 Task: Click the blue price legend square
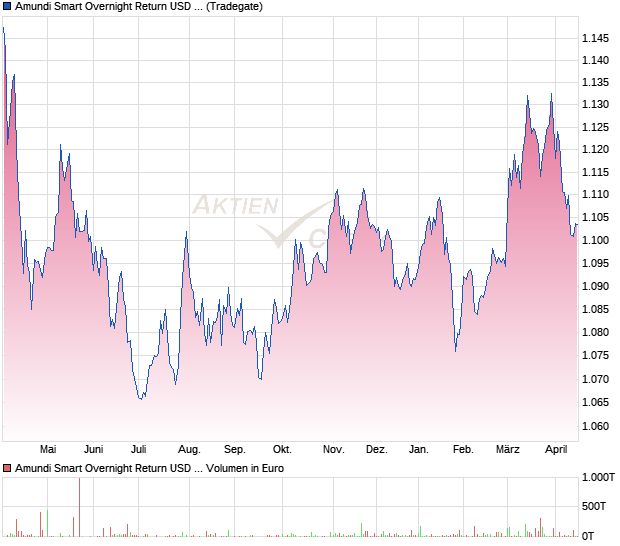pos(7,7)
